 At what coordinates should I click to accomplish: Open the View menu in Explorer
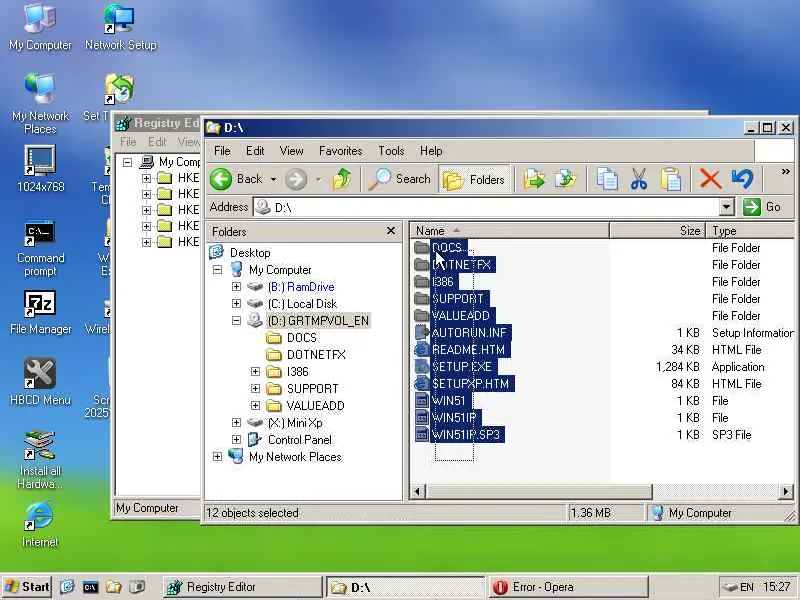coord(291,151)
